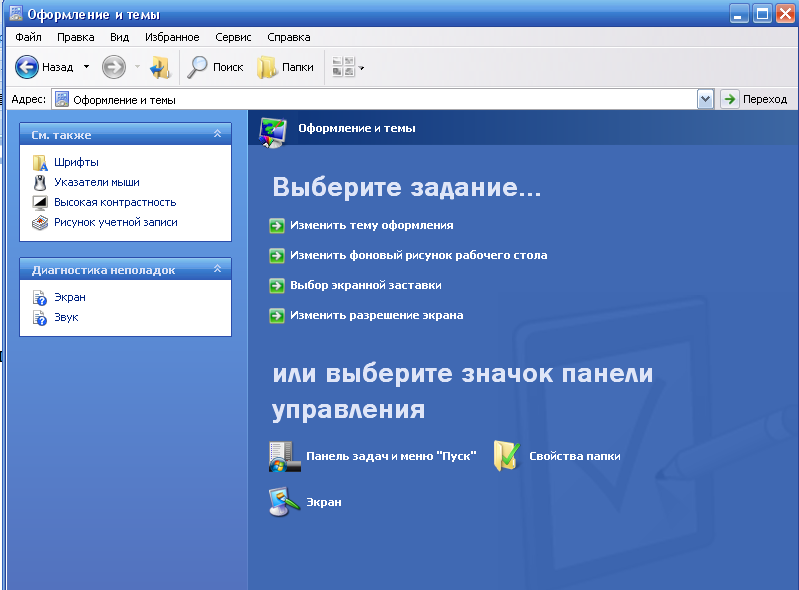The height and width of the screenshot is (590, 799).
Task: Close the window
Action: coord(785,13)
